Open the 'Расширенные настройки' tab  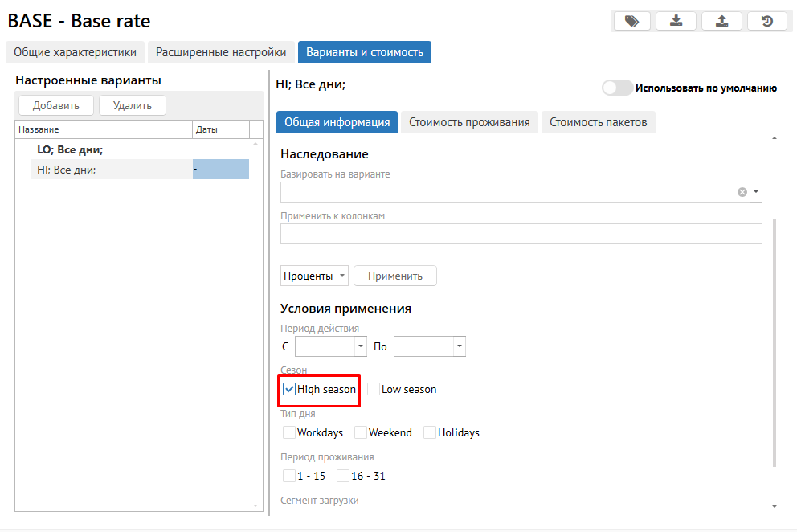[221, 52]
